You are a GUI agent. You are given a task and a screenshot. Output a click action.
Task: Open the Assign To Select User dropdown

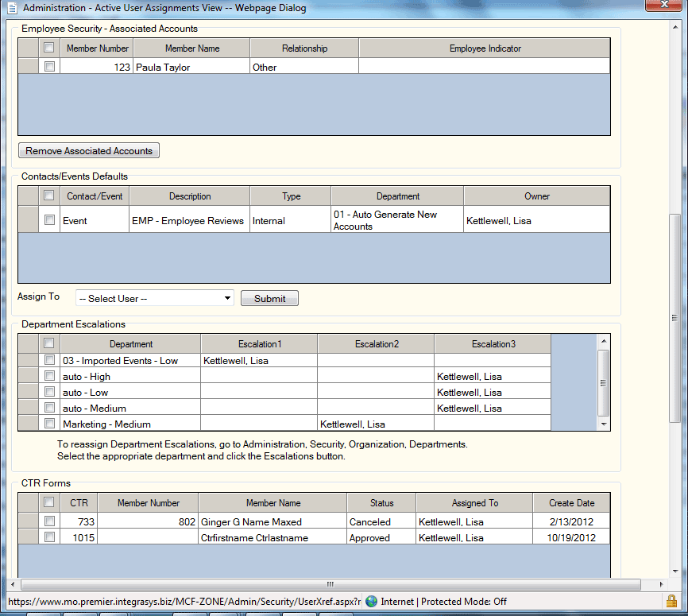[155, 298]
